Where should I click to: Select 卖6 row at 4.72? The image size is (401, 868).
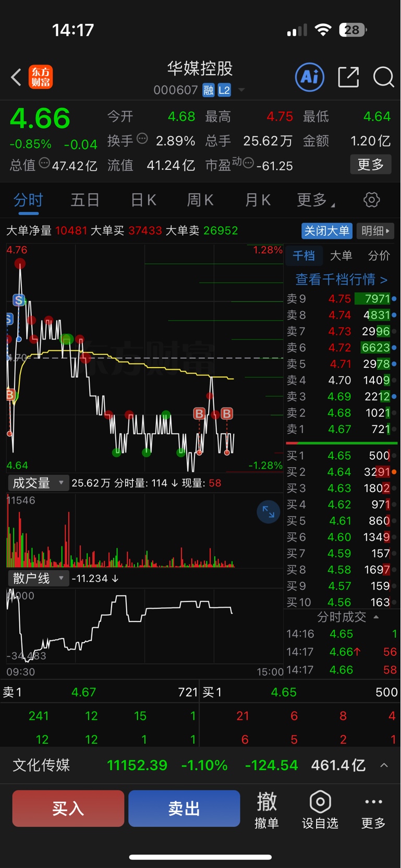pos(342,347)
